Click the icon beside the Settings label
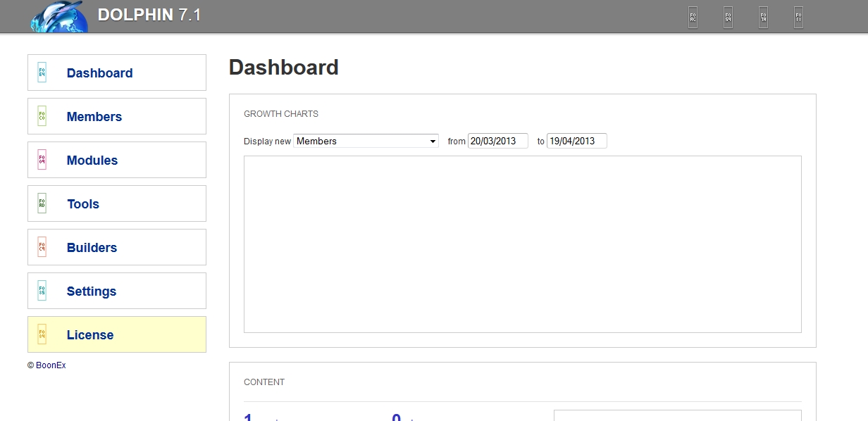 click(x=42, y=291)
